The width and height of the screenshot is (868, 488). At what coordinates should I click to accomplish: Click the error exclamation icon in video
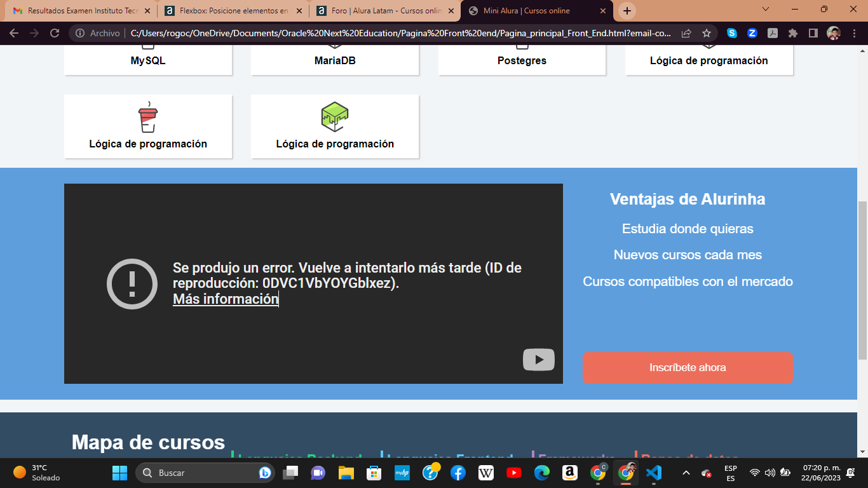[x=132, y=284]
